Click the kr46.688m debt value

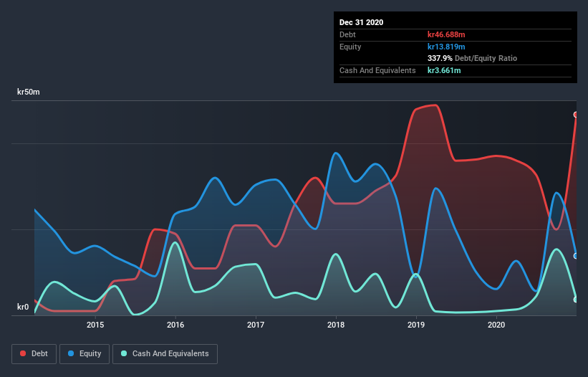(446, 34)
